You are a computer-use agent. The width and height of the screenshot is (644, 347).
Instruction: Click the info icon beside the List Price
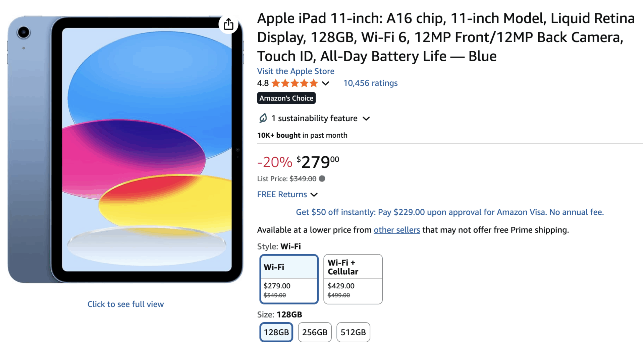(x=322, y=179)
